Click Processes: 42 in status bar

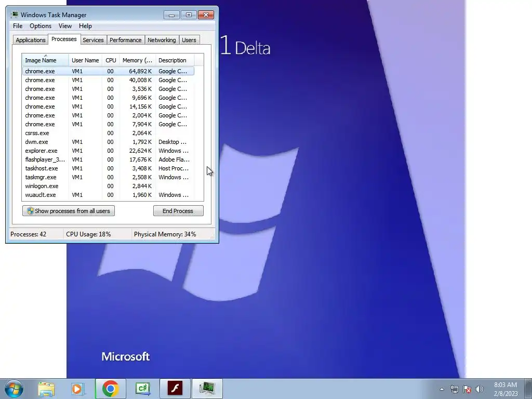[x=28, y=234]
